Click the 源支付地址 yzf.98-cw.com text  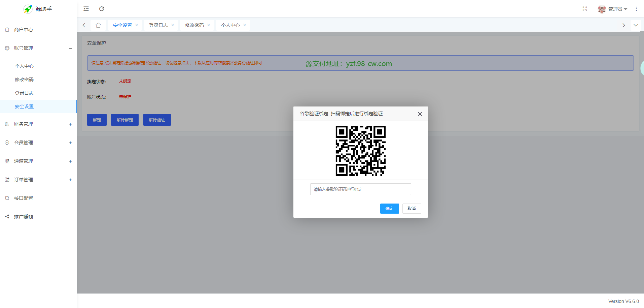pyautogui.click(x=349, y=64)
